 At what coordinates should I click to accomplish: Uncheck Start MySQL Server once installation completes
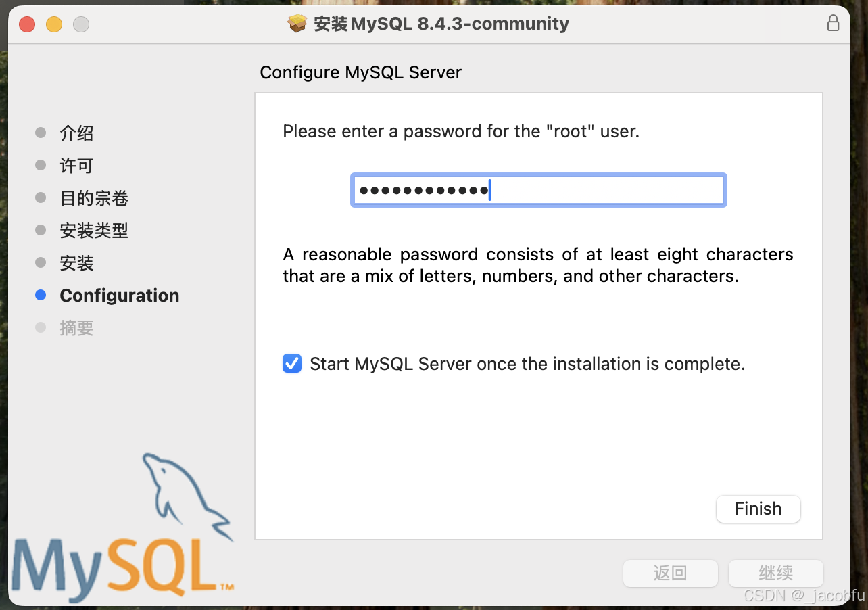point(291,363)
